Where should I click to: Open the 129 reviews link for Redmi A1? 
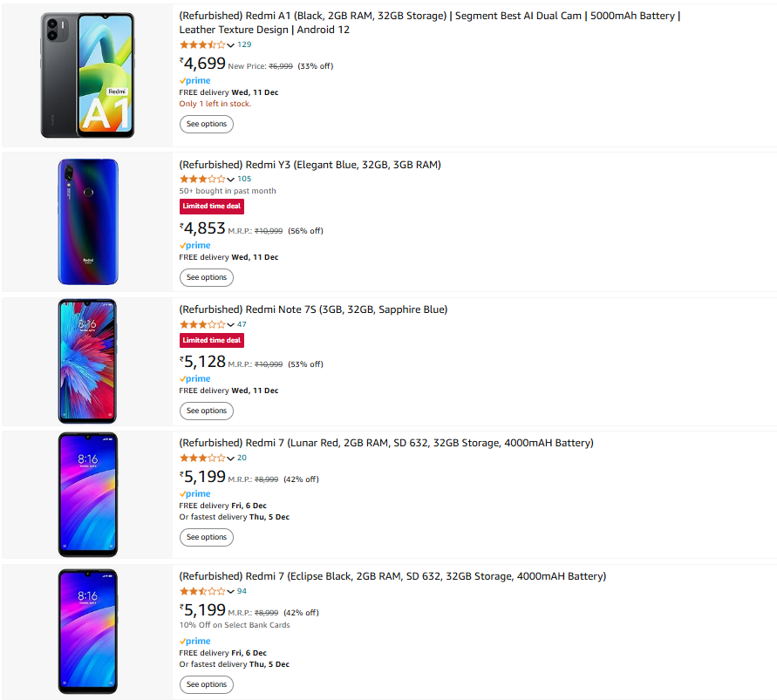[x=244, y=44]
